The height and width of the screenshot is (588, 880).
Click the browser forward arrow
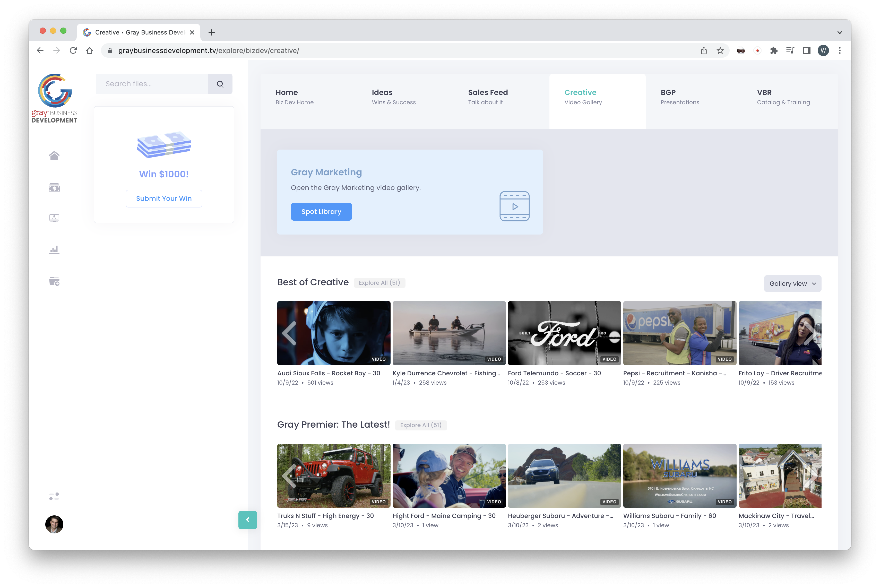pyautogui.click(x=57, y=51)
